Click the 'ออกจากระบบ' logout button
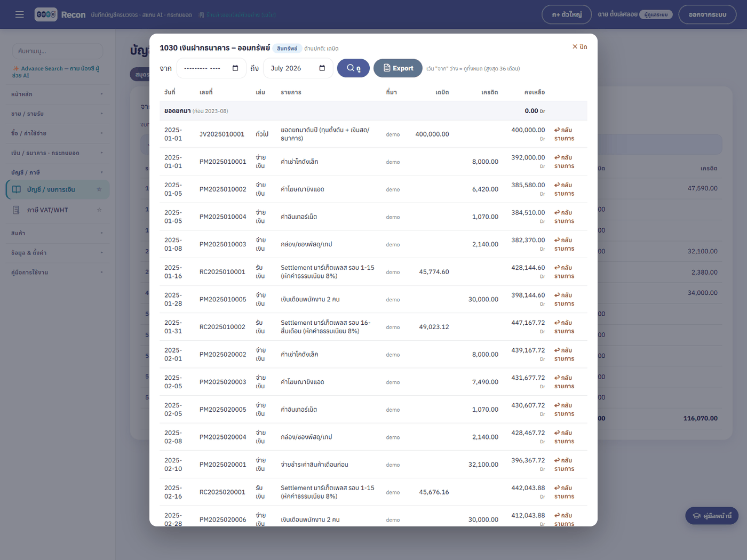 (708, 14)
